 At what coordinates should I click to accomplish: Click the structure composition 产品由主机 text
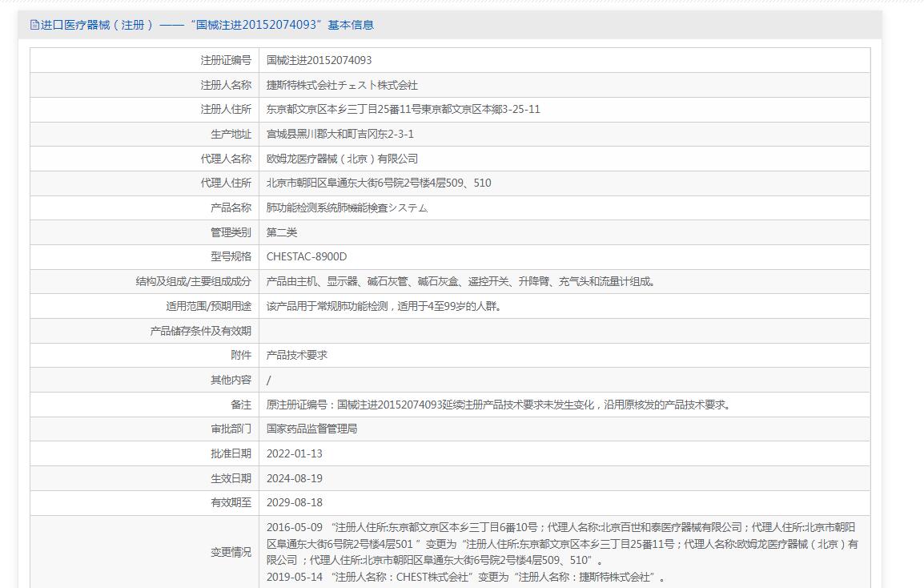(x=460, y=281)
